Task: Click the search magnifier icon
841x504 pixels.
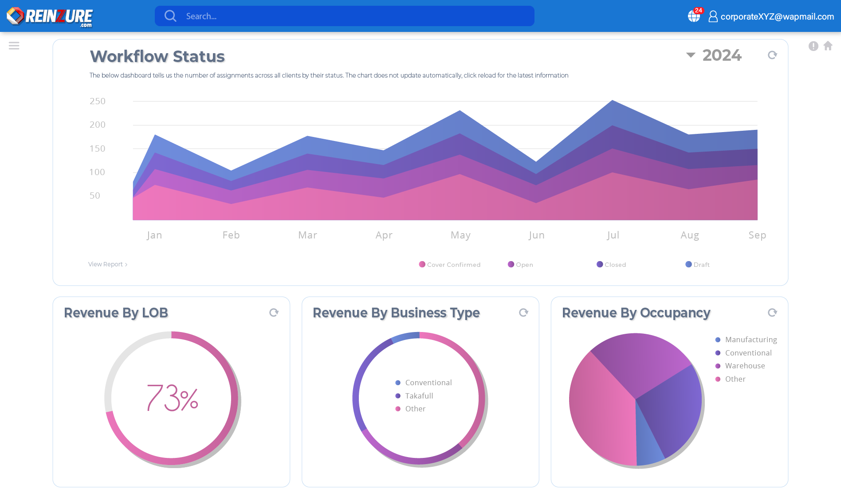Action: pos(170,16)
